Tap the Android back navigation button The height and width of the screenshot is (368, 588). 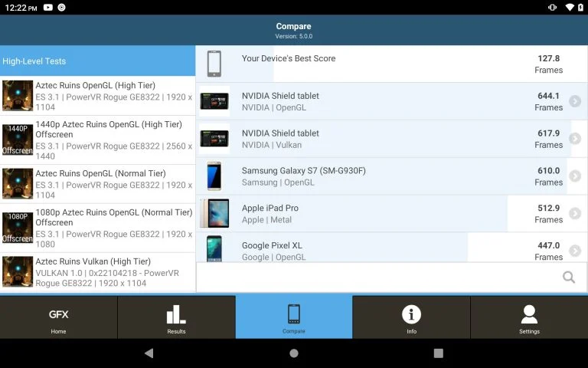[x=149, y=353]
